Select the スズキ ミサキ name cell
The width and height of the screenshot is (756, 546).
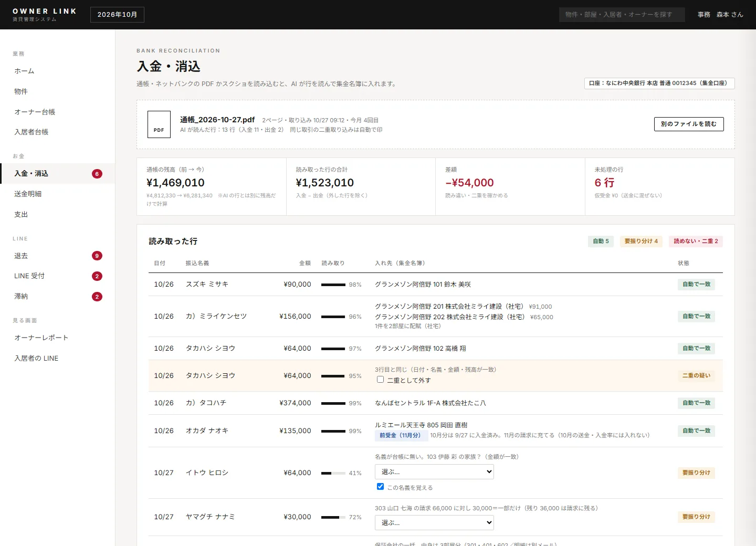[x=207, y=284]
